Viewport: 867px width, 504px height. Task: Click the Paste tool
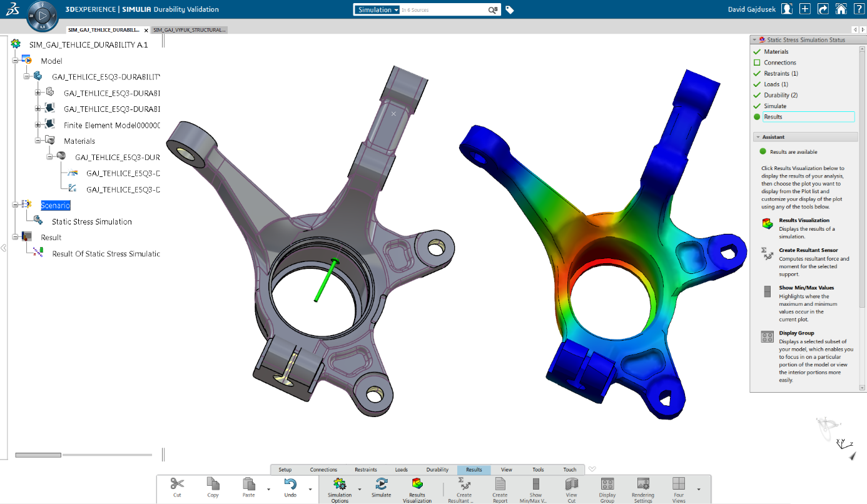click(249, 487)
